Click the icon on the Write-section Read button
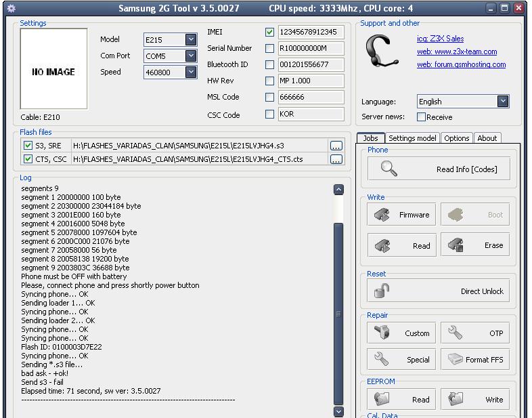Screen dimensions: 532x418 382,245
